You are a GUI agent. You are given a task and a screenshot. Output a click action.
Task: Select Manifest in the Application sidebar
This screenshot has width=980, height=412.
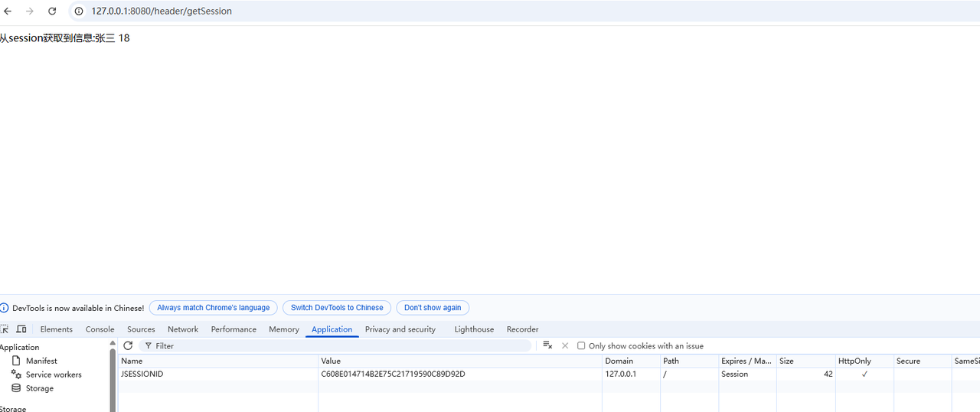pos(41,361)
